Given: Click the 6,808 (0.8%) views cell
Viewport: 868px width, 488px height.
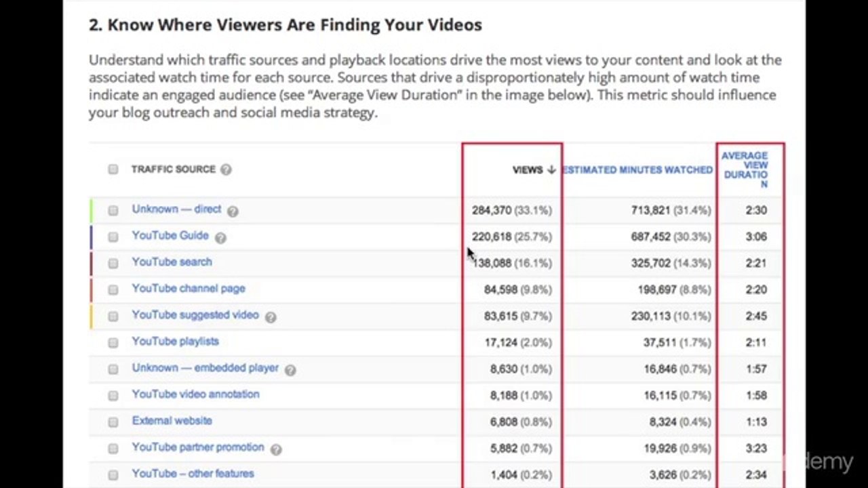Looking at the screenshot, I should (521, 422).
